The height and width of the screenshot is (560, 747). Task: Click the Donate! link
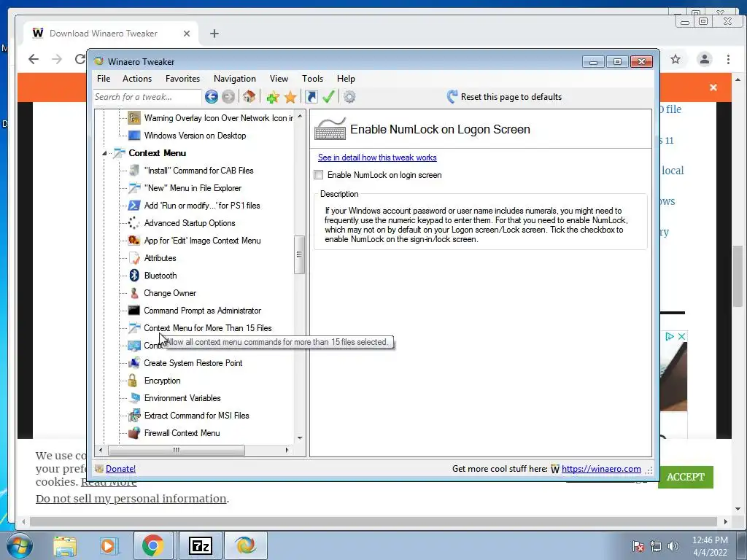[120, 469]
